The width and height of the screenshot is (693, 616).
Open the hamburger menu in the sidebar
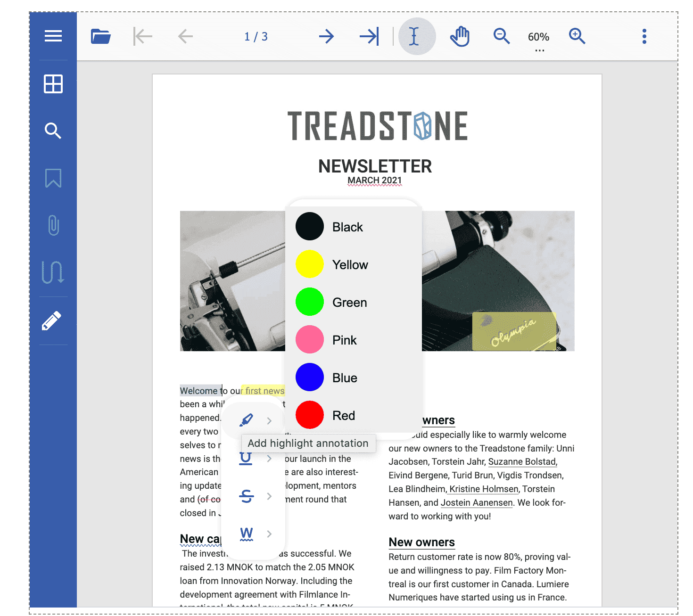(53, 36)
